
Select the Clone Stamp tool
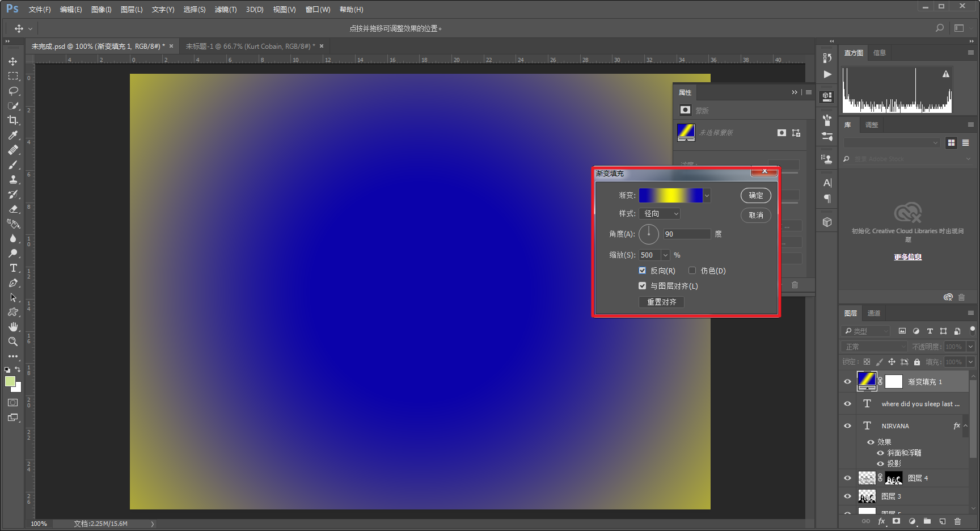[x=13, y=179]
